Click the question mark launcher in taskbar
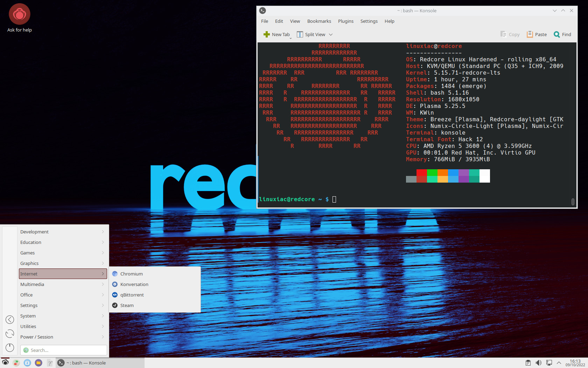The width and height of the screenshot is (588, 368). (x=50, y=363)
